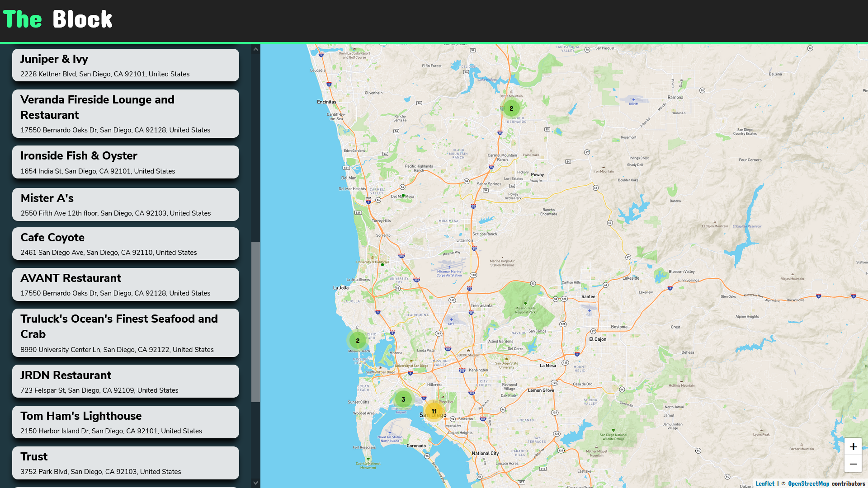Select the Mister A's restaurant card
868x488 pixels.
126,205
